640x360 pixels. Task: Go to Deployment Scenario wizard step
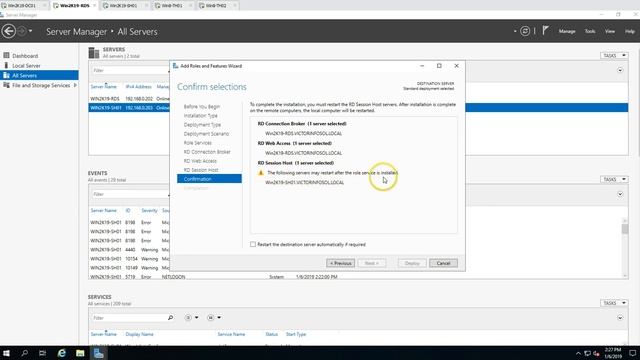click(206, 133)
